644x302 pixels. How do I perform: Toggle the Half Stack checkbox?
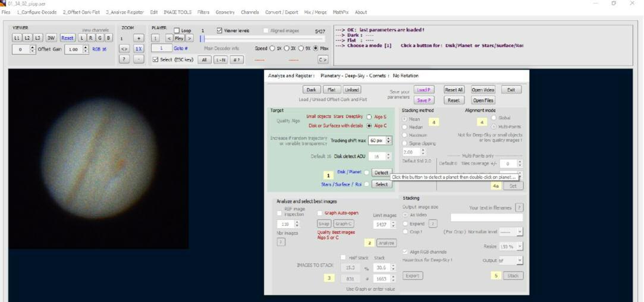point(343,257)
